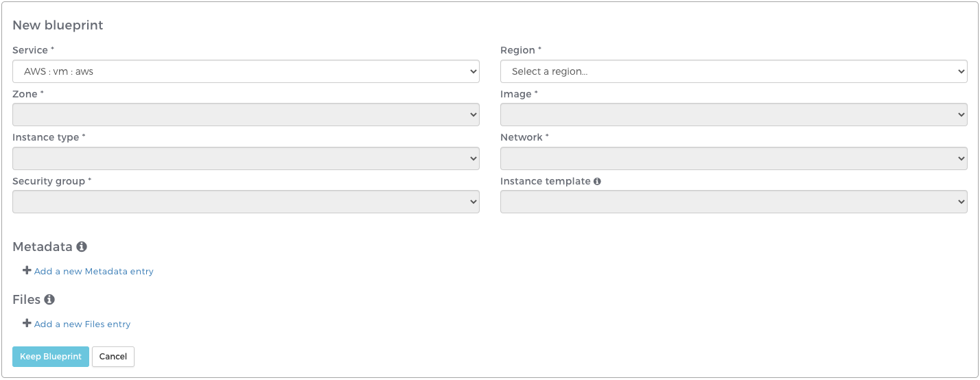The height and width of the screenshot is (380, 980).
Task: Click plus icon for new Metadata entry
Action: coord(27,271)
